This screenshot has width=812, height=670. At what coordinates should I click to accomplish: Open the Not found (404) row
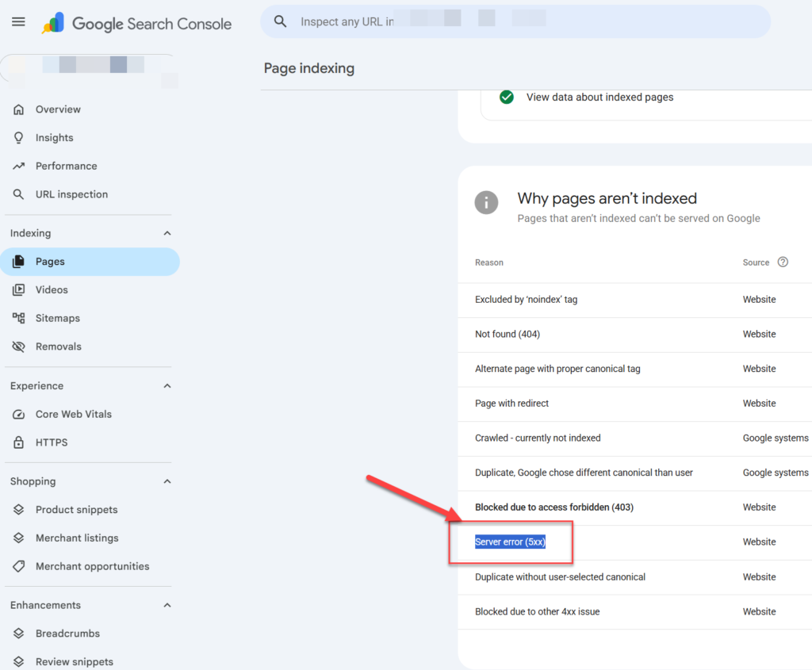click(x=635, y=335)
